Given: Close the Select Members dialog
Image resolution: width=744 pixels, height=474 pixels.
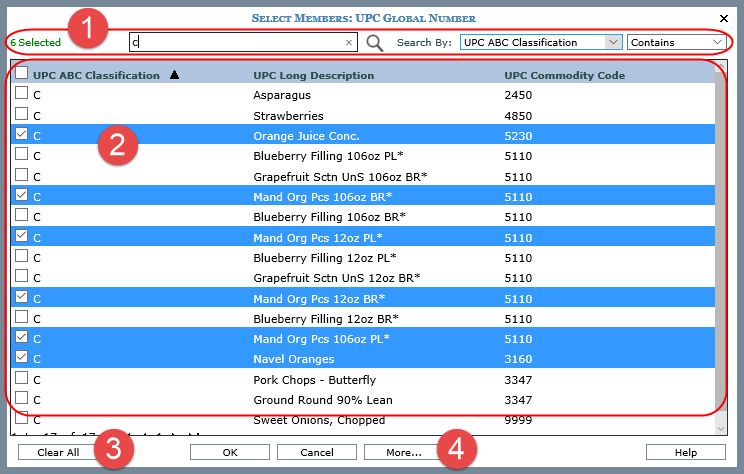Looking at the screenshot, I should pyautogui.click(x=724, y=18).
